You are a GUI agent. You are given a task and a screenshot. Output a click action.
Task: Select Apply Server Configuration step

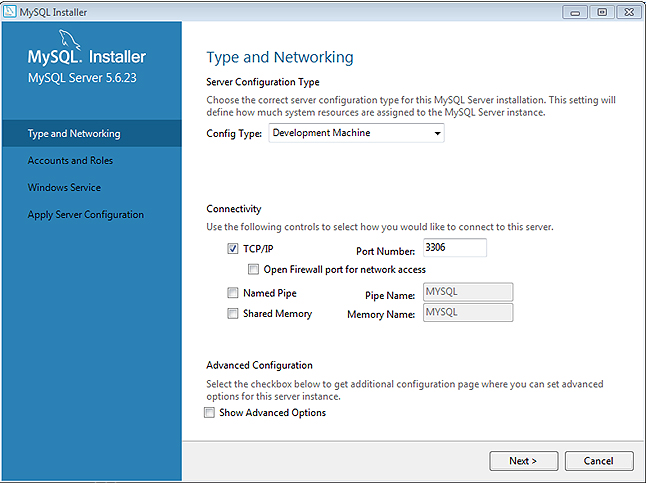point(86,215)
